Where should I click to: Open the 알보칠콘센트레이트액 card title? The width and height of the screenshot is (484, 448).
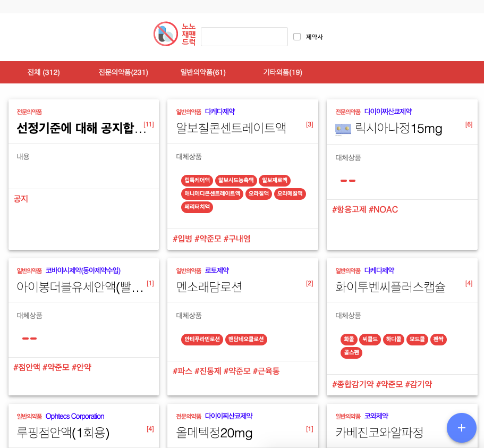tap(231, 128)
